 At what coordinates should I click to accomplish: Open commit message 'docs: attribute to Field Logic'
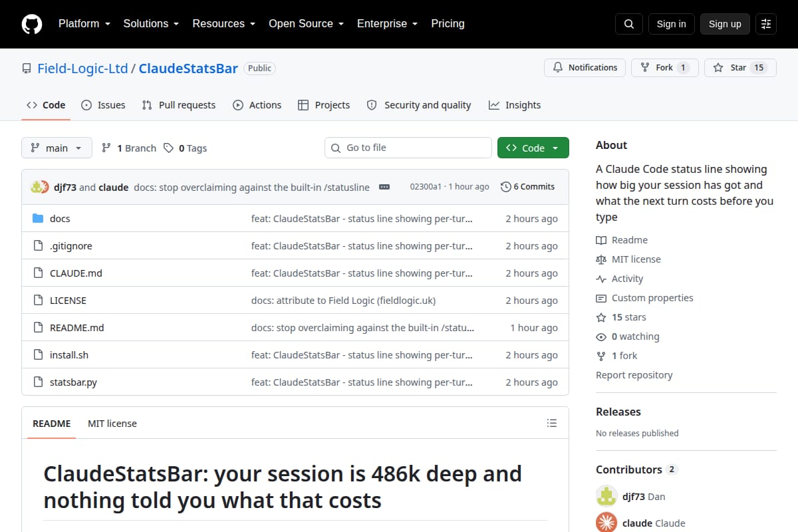point(343,301)
